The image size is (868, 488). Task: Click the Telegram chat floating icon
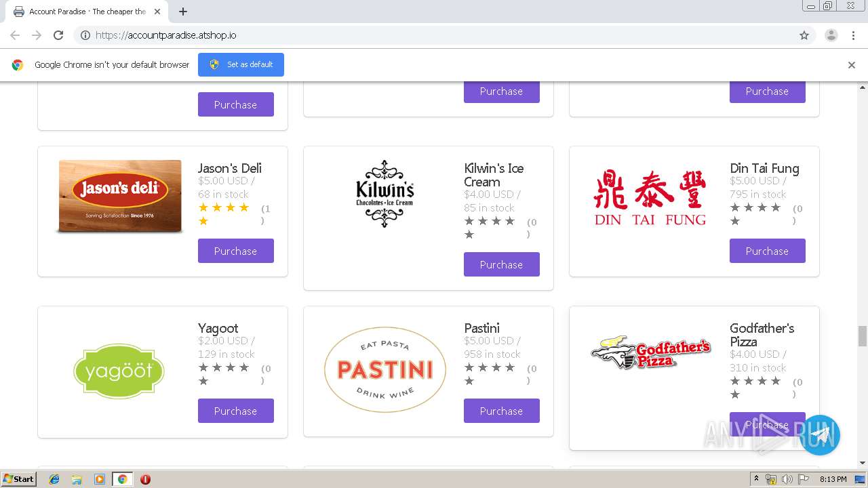(820, 435)
